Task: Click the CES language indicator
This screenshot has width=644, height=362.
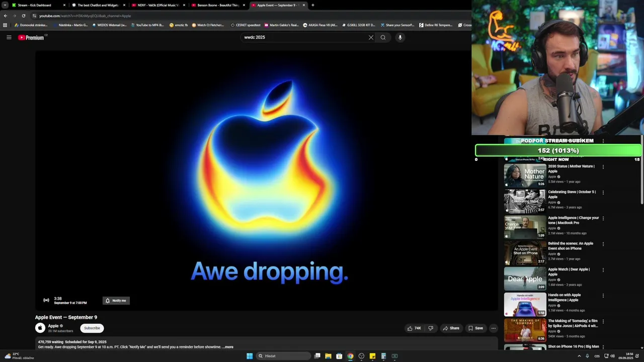Action: [x=597, y=356]
